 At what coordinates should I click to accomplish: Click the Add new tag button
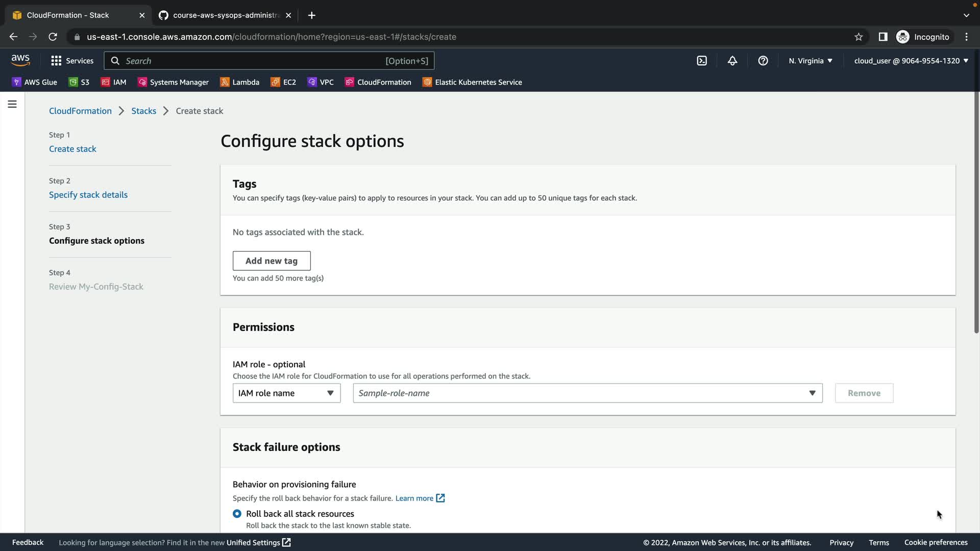pyautogui.click(x=272, y=261)
